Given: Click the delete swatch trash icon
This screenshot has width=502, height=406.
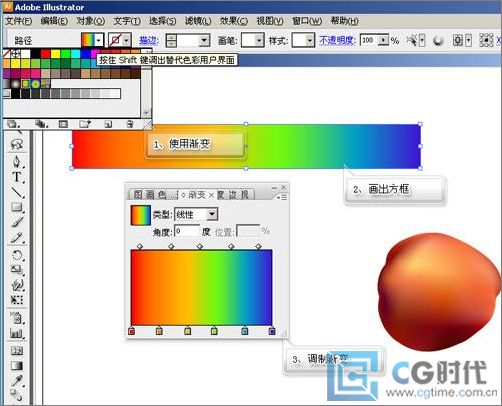Looking at the screenshot, I should point(130,124).
